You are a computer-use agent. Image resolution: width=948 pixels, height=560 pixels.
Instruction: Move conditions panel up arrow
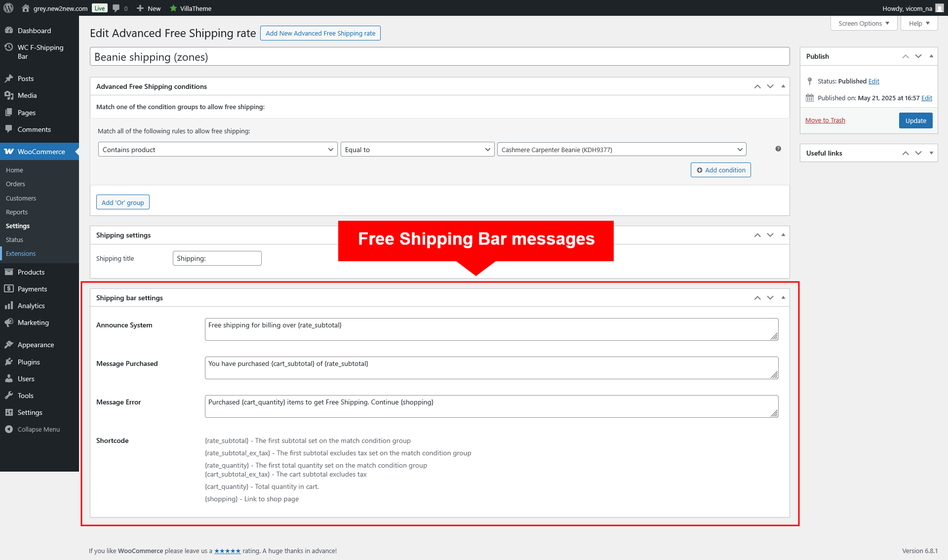[757, 86]
